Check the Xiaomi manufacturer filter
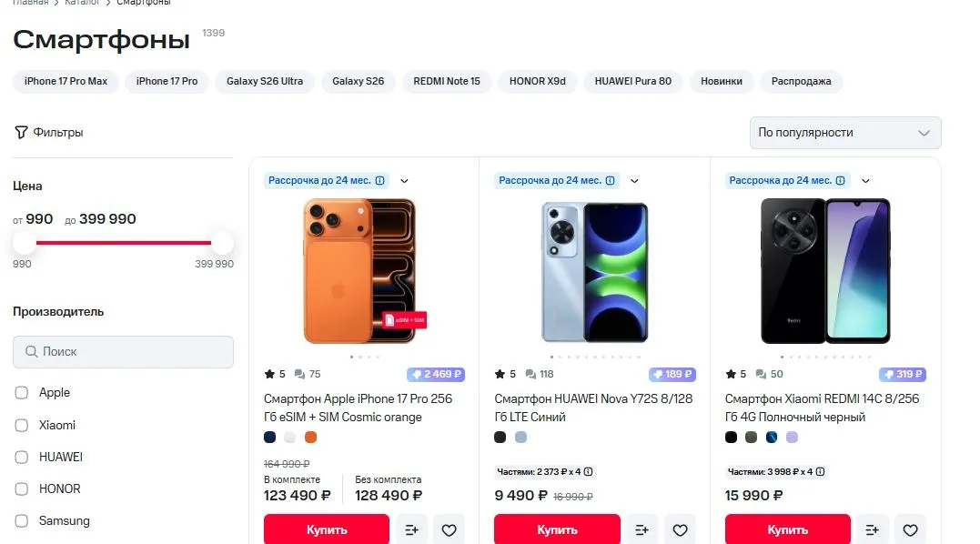980x544 pixels. [x=22, y=426]
